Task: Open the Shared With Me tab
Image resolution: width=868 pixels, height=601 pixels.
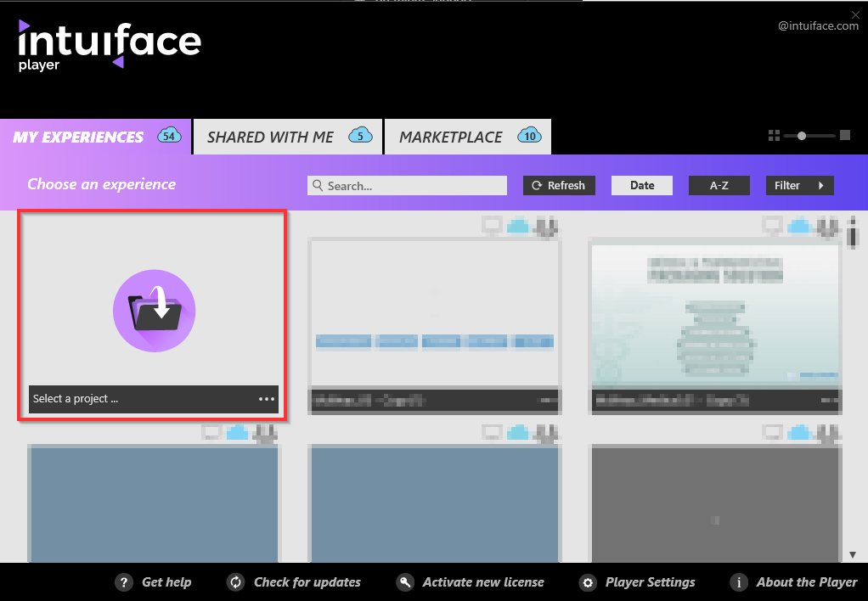Action: pyautogui.click(x=288, y=137)
